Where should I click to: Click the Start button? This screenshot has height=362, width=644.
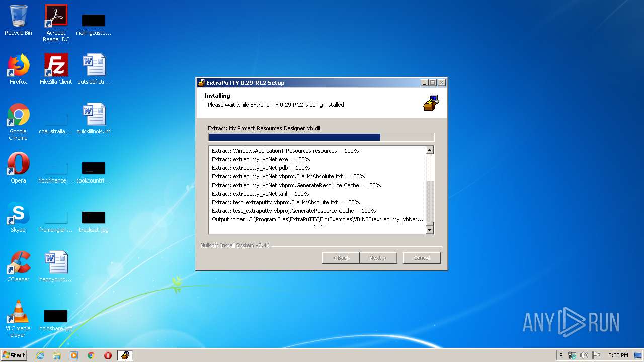point(14,355)
